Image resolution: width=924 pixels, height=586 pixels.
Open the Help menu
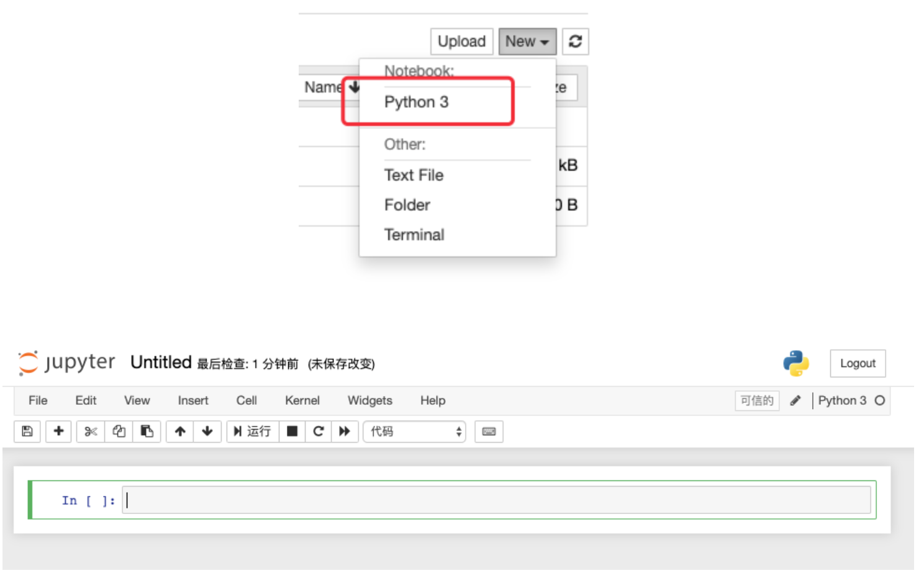pyautogui.click(x=433, y=400)
